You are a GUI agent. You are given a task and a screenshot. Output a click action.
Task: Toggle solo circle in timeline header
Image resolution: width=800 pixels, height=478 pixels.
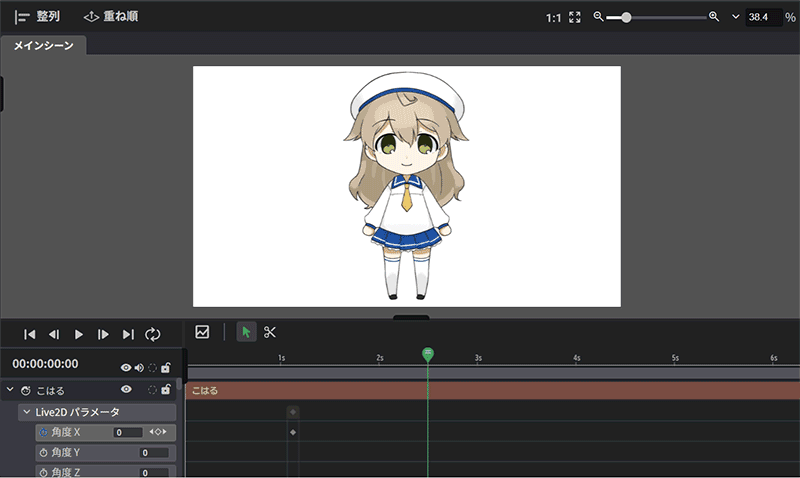[x=152, y=367]
